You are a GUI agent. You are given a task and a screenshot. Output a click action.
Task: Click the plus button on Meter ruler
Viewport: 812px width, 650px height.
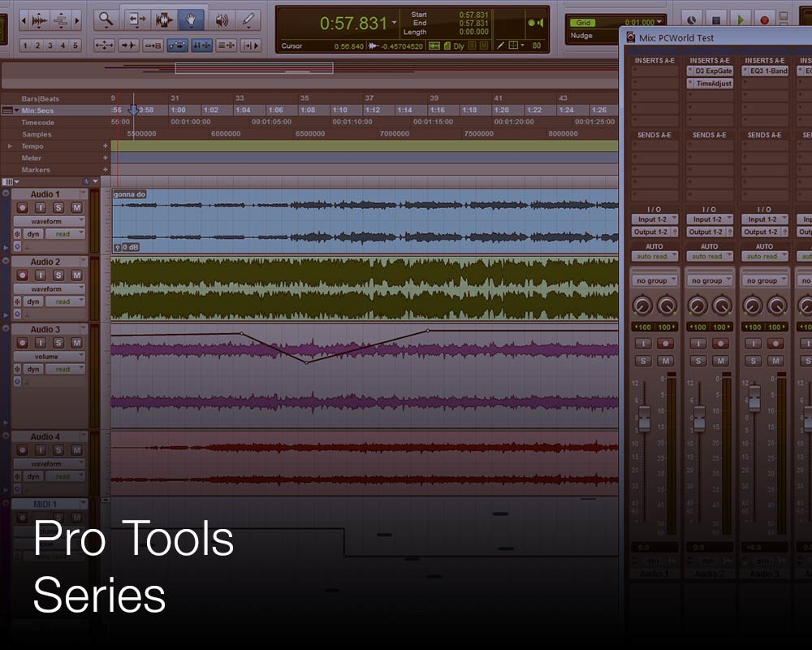pyautogui.click(x=106, y=158)
